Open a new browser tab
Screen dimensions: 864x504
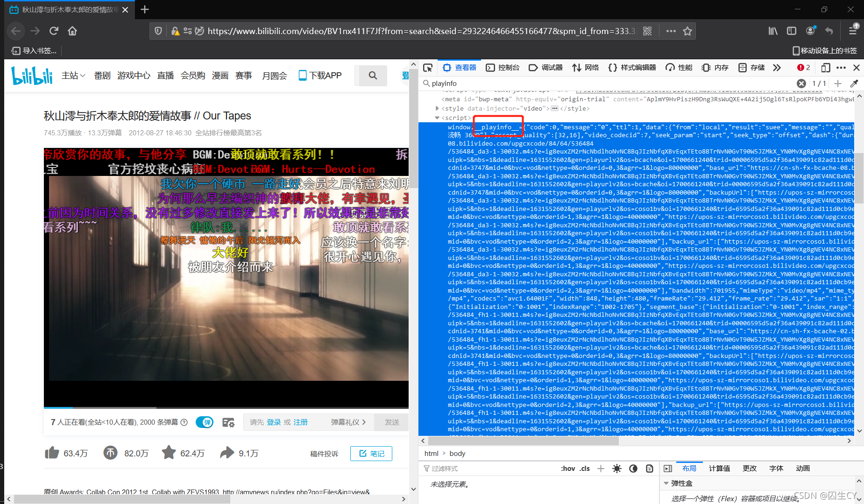[145, 9]
